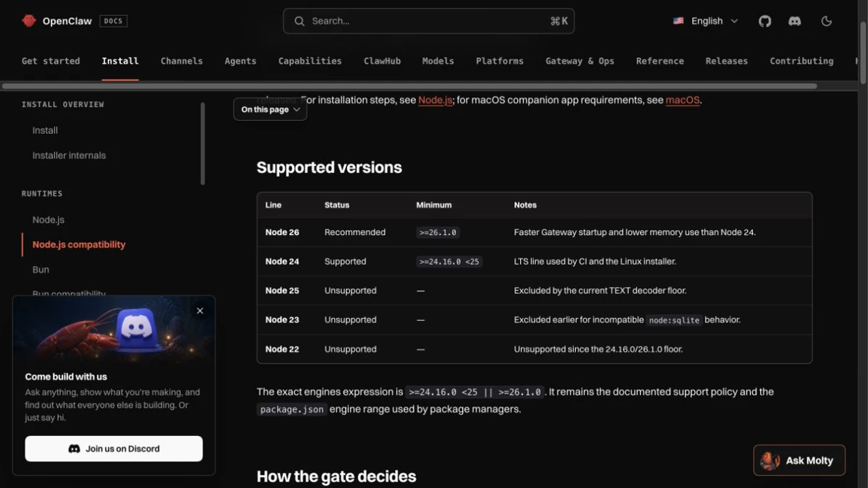Open Ask Molty assistant button
Viewport: 868px width, 488px height.
coord(799,461)
